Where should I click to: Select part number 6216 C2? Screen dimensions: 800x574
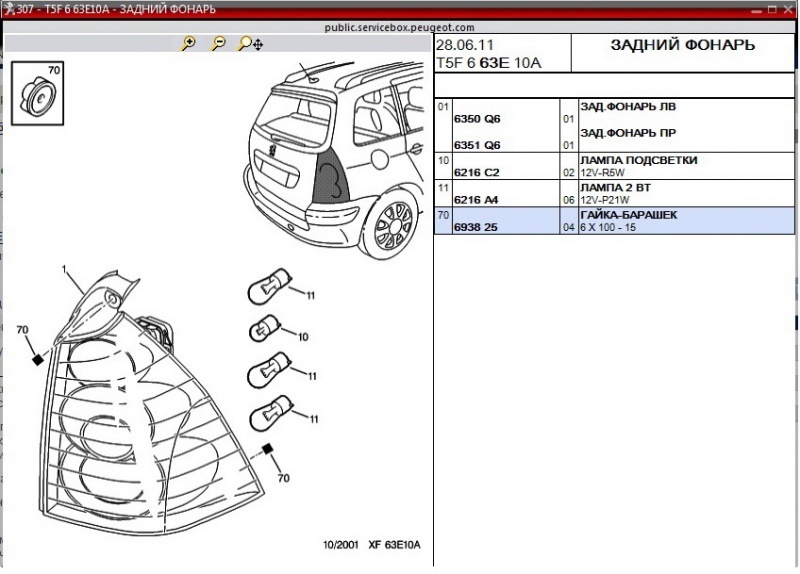pos(476,172)
